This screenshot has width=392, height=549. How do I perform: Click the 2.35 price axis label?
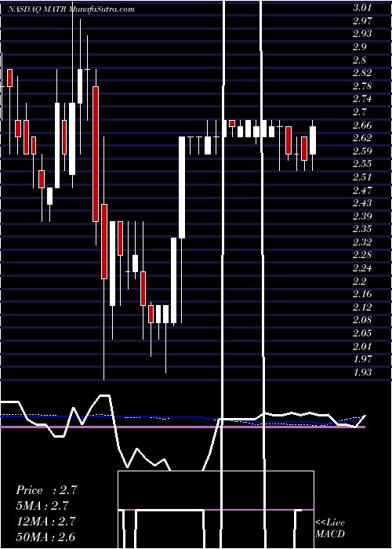point(362,229)
